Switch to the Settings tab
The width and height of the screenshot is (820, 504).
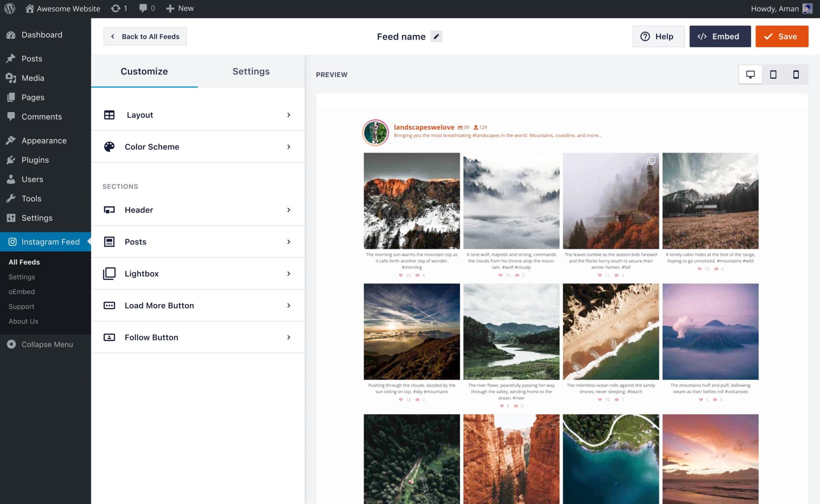[251, 71]
